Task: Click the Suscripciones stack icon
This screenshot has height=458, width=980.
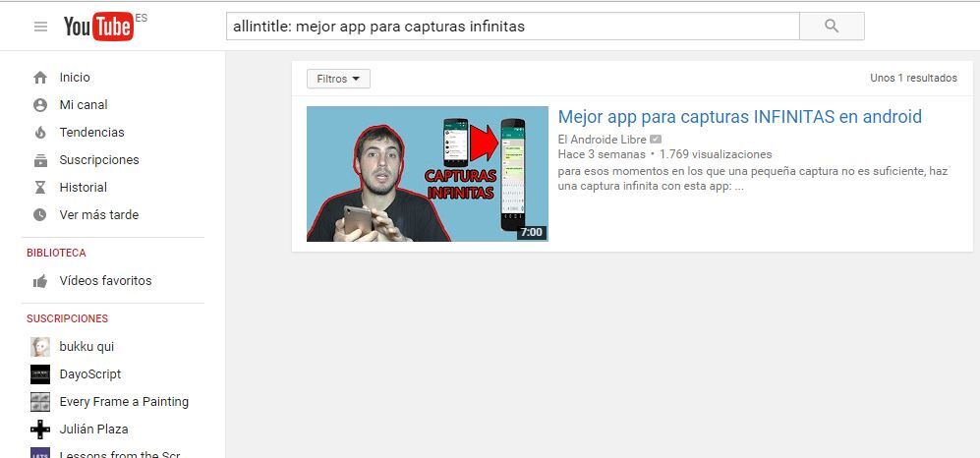Action: 40,160
